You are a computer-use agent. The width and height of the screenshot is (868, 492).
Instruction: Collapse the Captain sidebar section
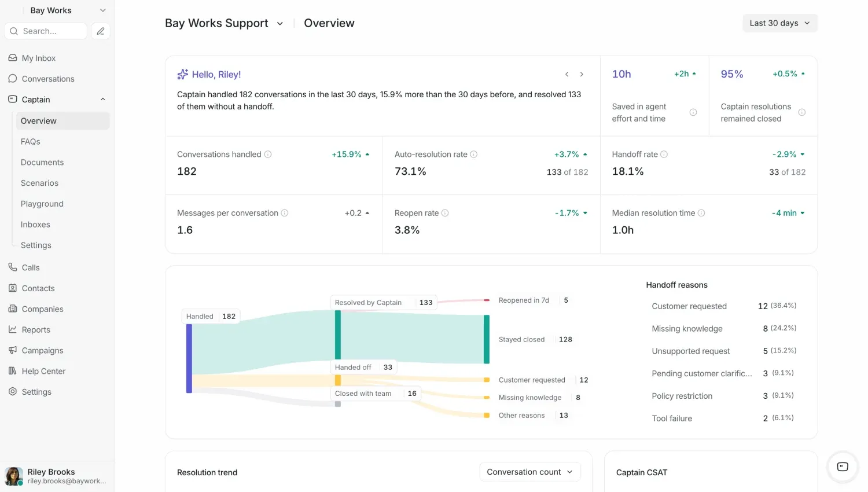pyautogui.click(x=103, y=100)
